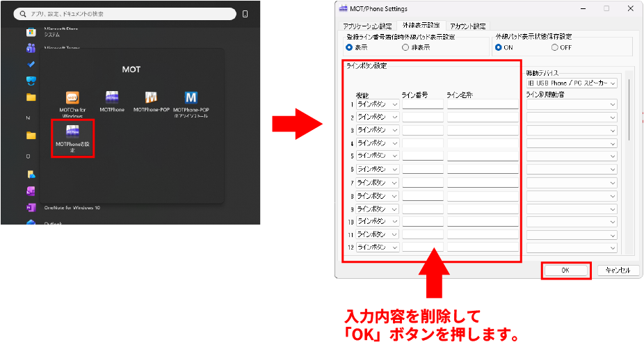Click row 6 line number field

click(x=423, y=169)
